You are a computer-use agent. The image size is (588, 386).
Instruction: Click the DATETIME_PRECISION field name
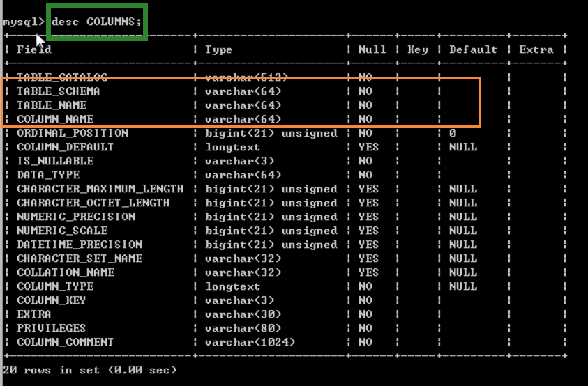pos(80,245)
